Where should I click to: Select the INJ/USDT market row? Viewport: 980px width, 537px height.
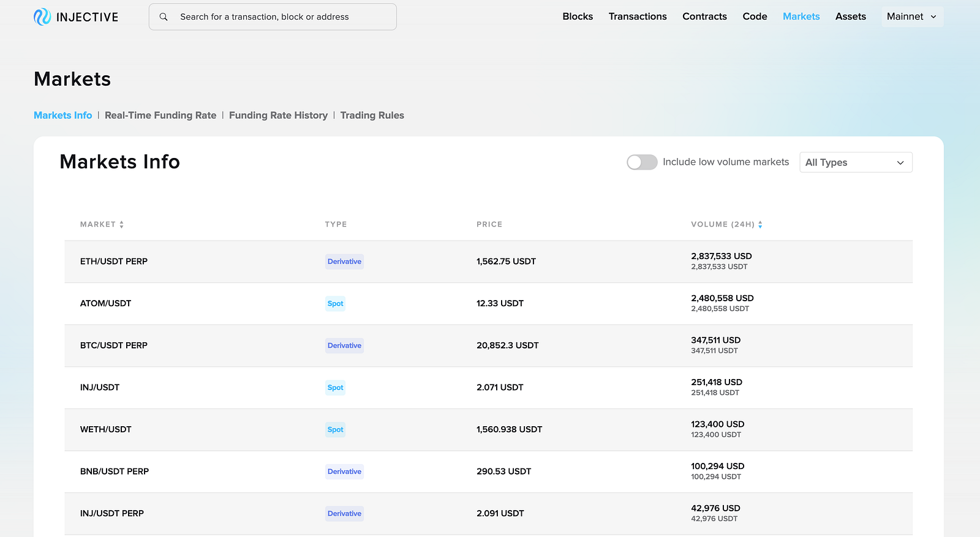[100, 388]
